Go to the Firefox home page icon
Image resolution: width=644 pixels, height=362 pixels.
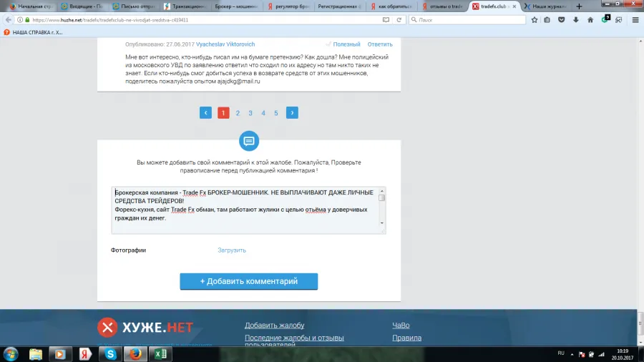pos(590,20)
